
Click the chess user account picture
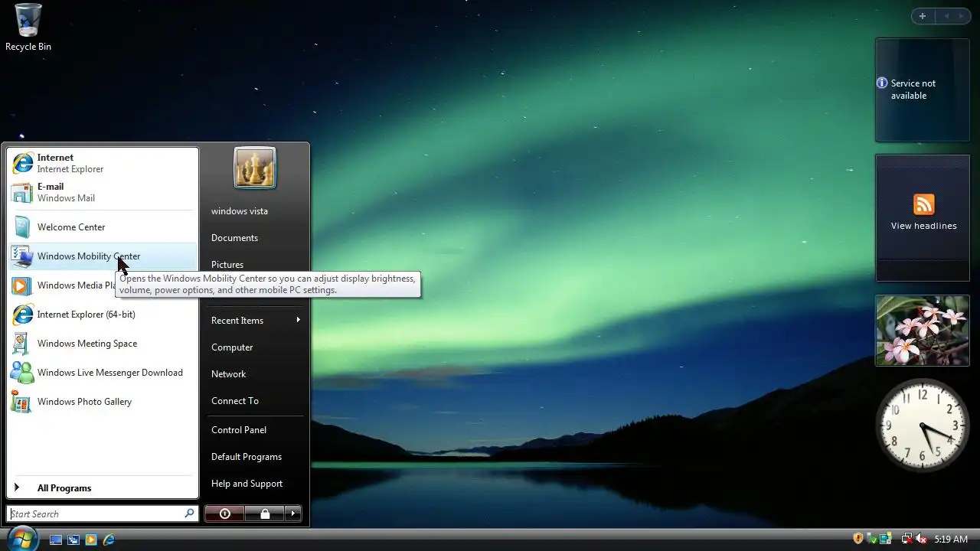pos(255,168)
